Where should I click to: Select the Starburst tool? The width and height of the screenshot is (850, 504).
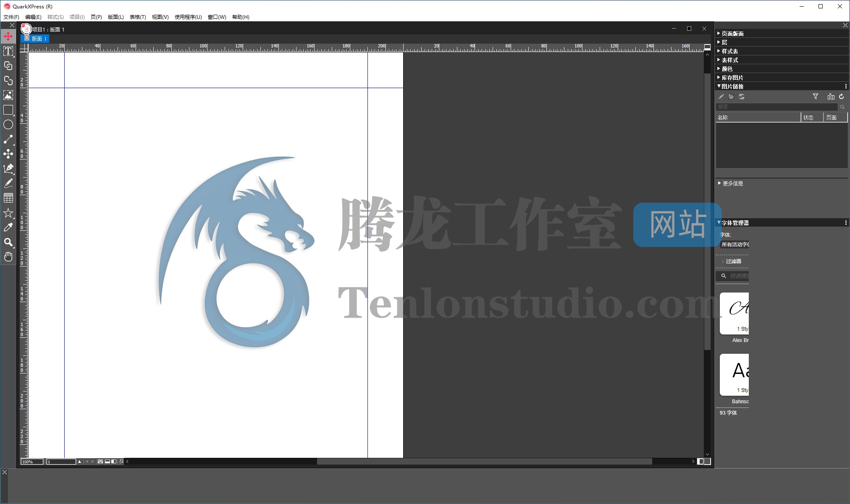point(8,213)
